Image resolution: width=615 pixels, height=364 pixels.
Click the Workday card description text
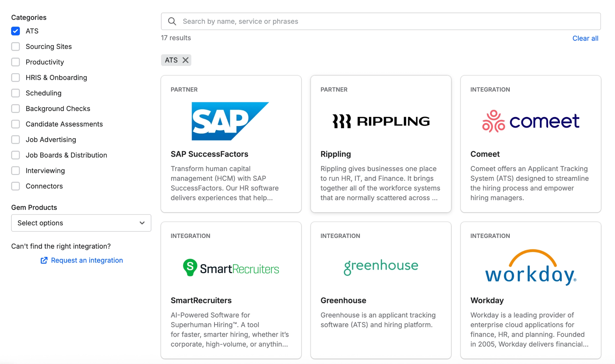click(x=529, y=329)
